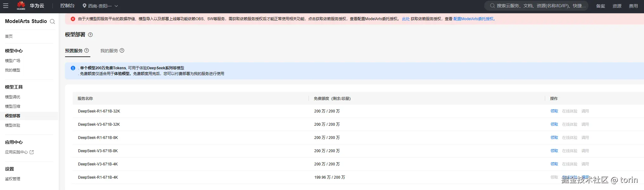Click the red error icon in the banner
This screenshot has width=644, height=190.
pos(73,19)
